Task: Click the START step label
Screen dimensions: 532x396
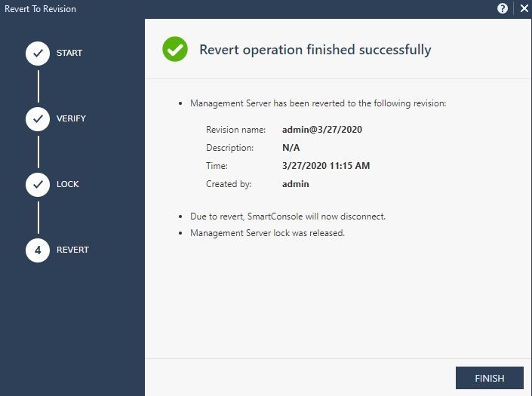Action: coord(69,53)
